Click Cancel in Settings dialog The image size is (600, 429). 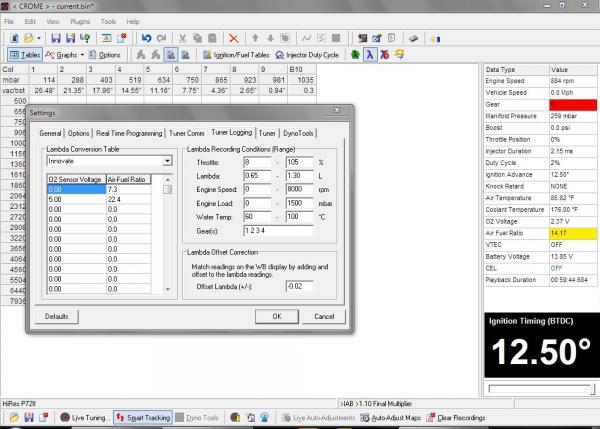324,316
